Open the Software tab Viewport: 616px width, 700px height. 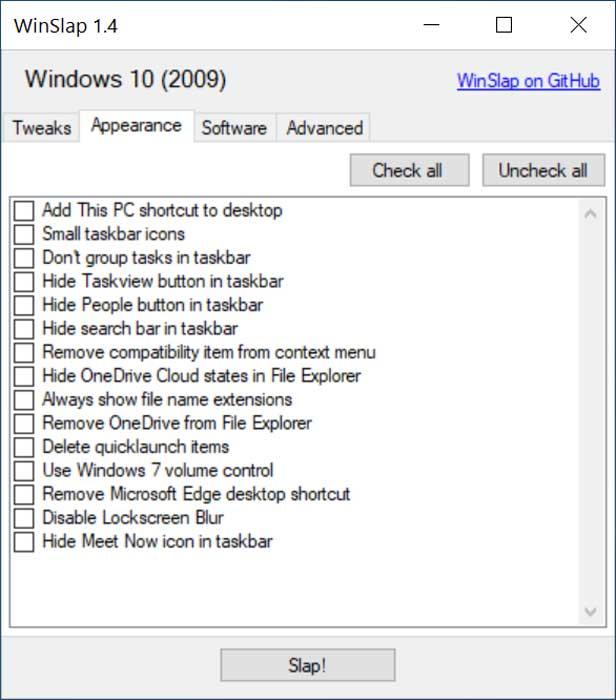pyautogui.click(x=234, y=128)
